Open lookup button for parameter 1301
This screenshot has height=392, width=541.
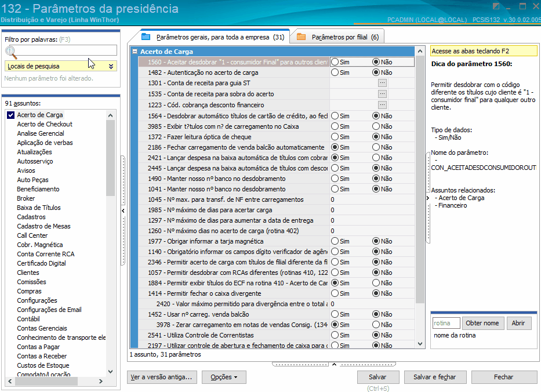click(382, 83)
